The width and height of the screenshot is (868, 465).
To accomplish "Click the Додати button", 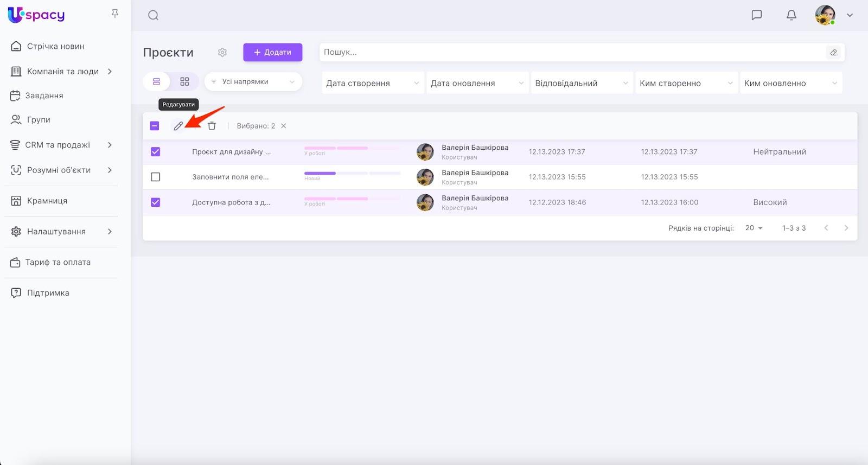I will pos(272,53).
